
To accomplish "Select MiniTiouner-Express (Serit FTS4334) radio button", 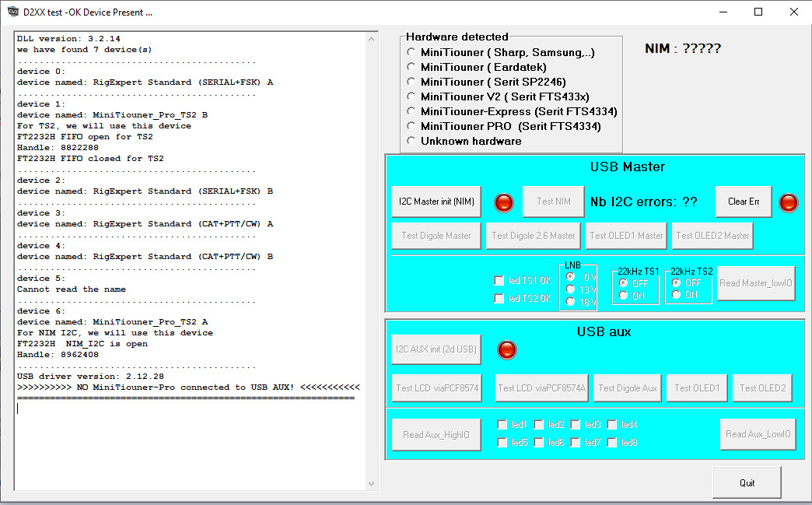I will pos(411,110).
